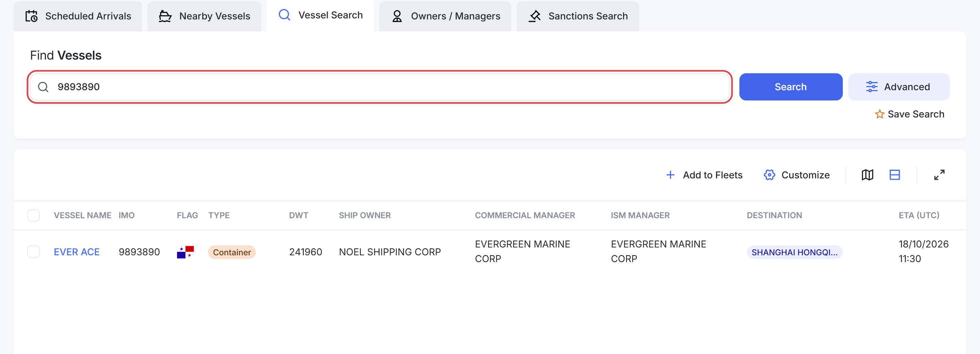The image size is (980, 354).
Task: Click IMO value 9893890 in row
Action: [x=139, y=252]
